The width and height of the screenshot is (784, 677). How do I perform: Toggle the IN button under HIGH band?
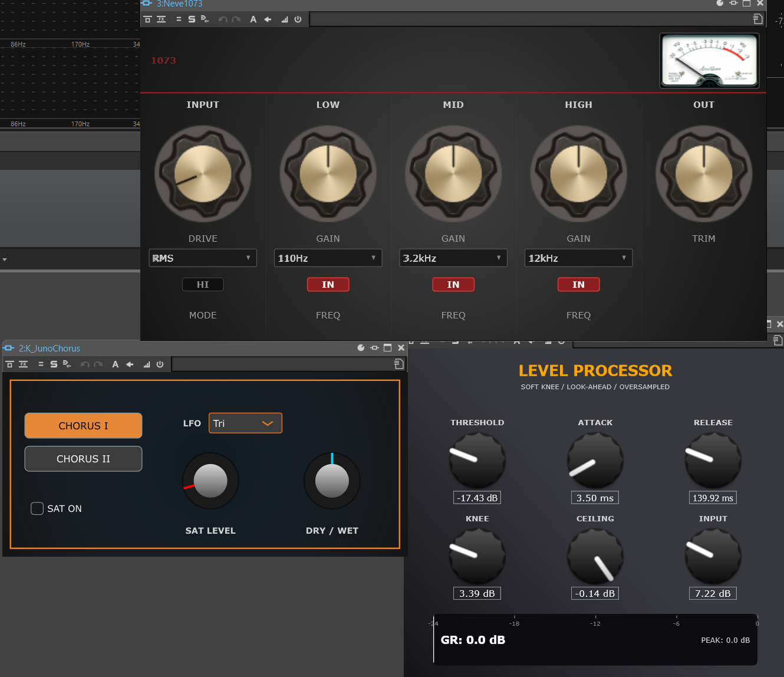point(579,285)
